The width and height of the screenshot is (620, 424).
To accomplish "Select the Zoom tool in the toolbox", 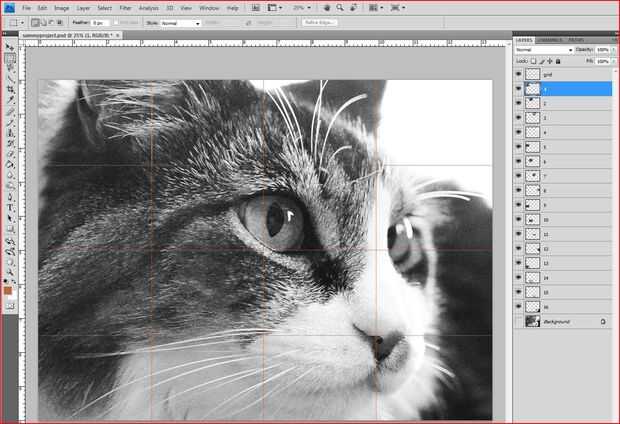I will (x=10, y=272).
